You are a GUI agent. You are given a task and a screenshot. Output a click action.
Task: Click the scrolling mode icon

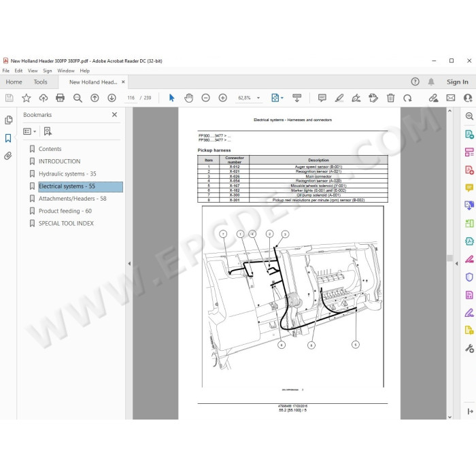pos(297,98)
